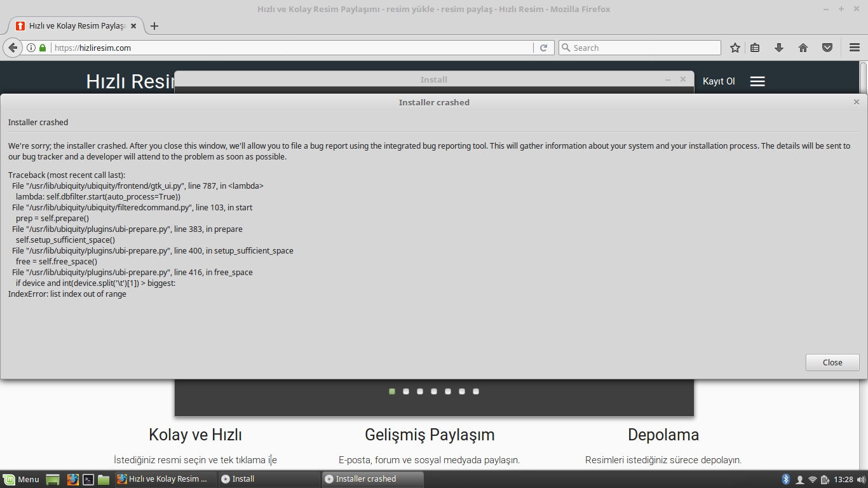The image size is (868, 488).
Task: Go to the Firefox home page
Action: tap(803, 48)
